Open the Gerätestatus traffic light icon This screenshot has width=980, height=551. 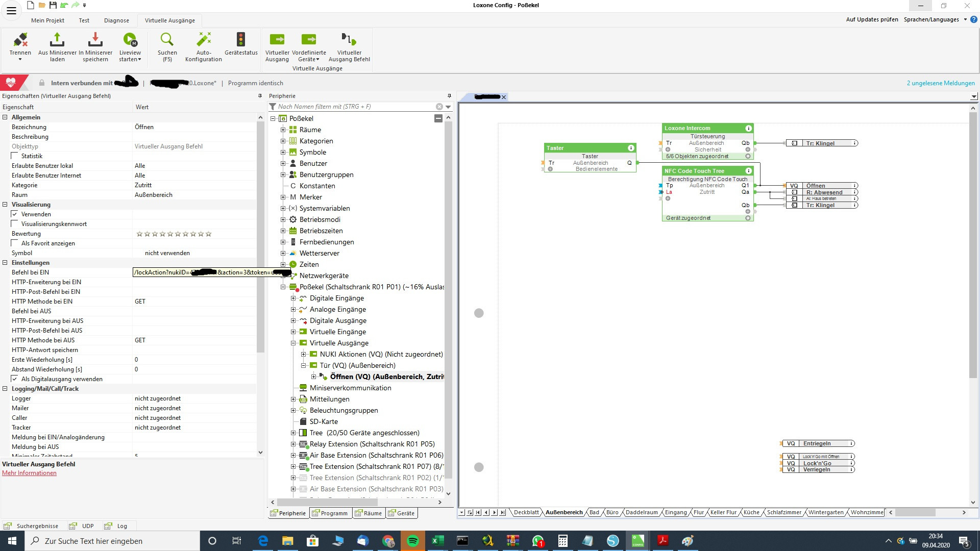[241, 40]
